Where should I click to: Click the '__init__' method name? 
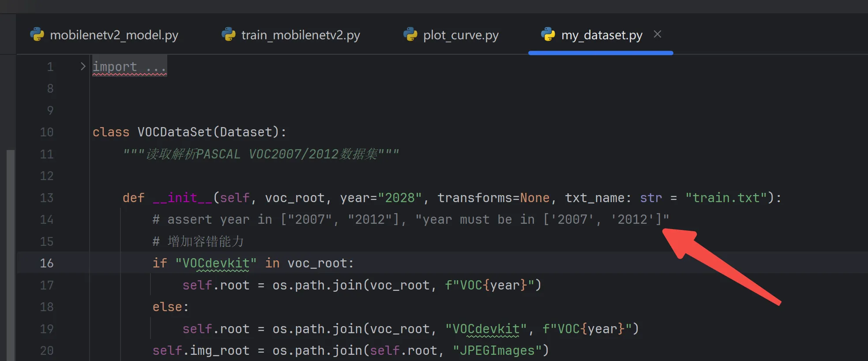click(183, 198)
